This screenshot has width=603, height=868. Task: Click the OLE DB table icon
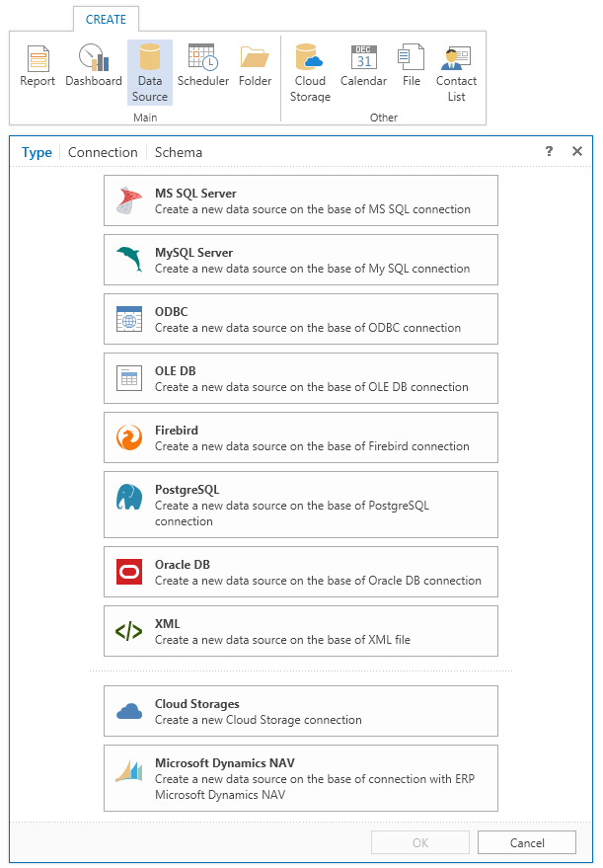pyautogui.click(x=129, y=378)
